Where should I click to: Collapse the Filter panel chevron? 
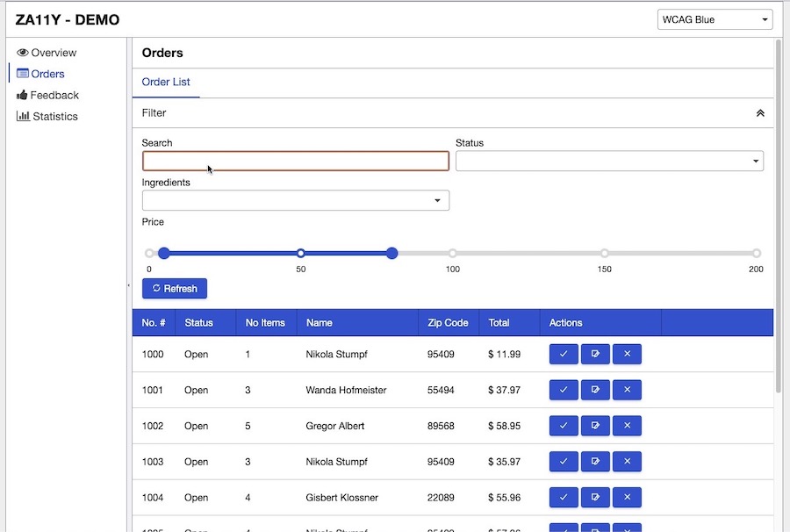tap(760, 113)
